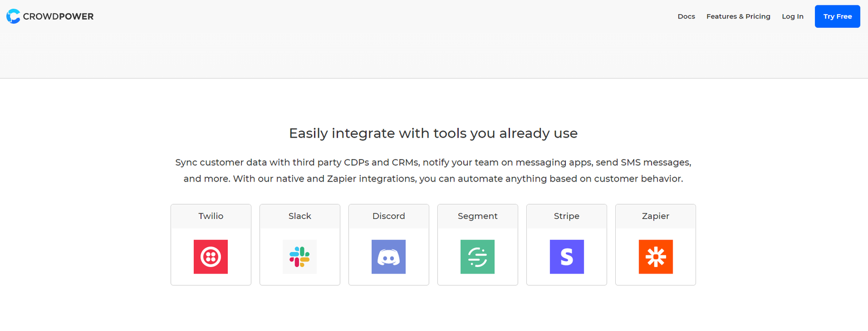Click the "Easily integrate with tools" heading

(x=433, y=133)
